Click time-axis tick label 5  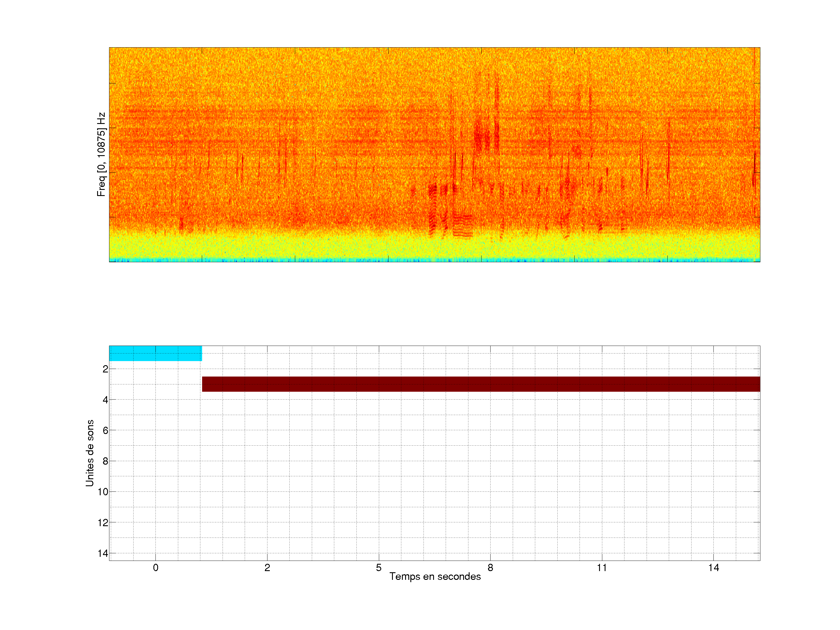click(x=379, y=568)
